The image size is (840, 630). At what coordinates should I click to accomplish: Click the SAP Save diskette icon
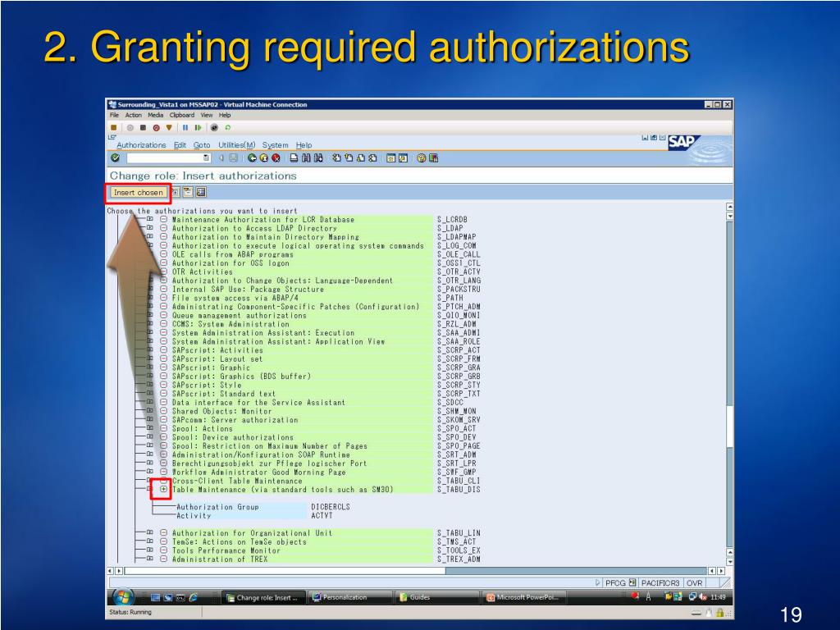click(x=234, y=158)
